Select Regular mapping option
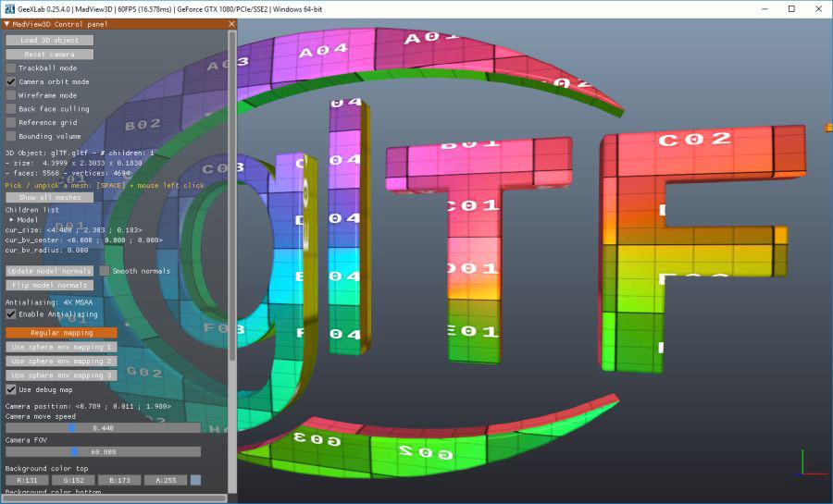 (x=61, y=333)
